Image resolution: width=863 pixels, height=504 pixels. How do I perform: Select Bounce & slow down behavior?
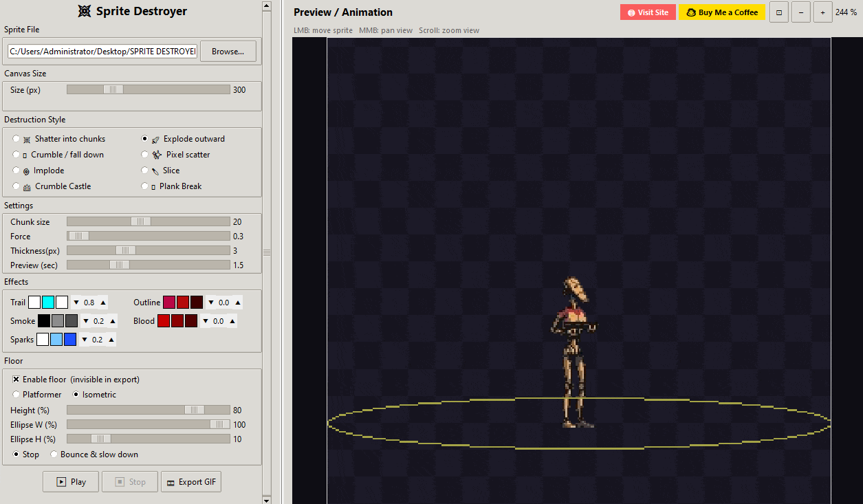[54, 454]
